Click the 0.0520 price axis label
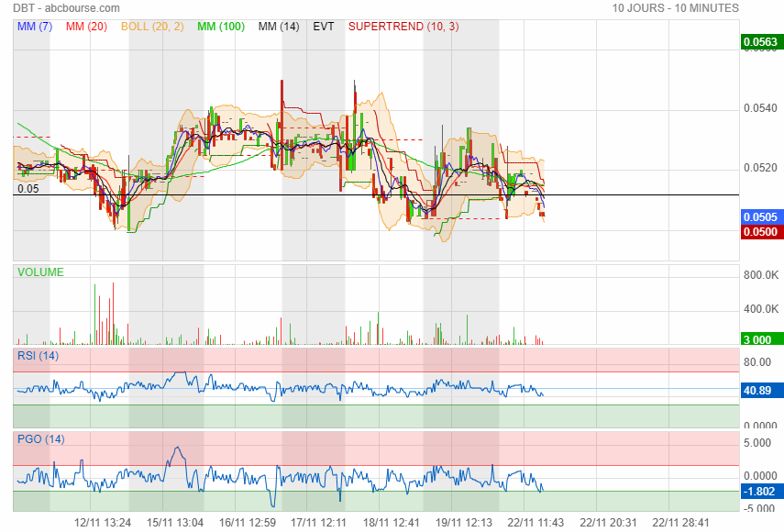The height and width of the screenshot is (532, 784). tap(760, 168)
